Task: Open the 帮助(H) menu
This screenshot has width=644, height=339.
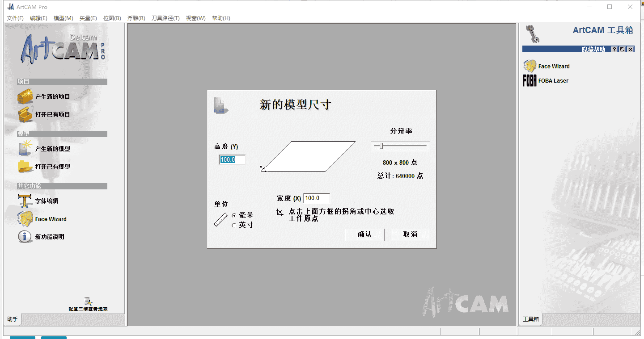Action: tap(221, 18)
